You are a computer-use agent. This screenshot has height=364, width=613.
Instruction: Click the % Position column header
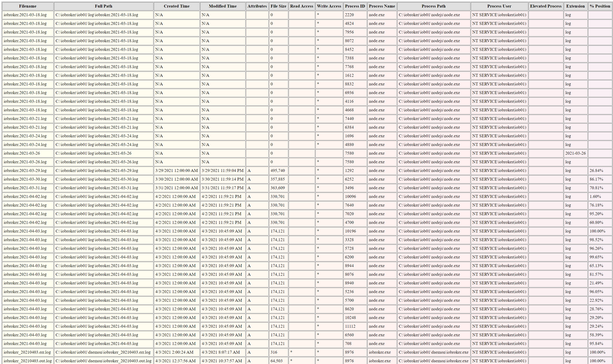point(599,6)
